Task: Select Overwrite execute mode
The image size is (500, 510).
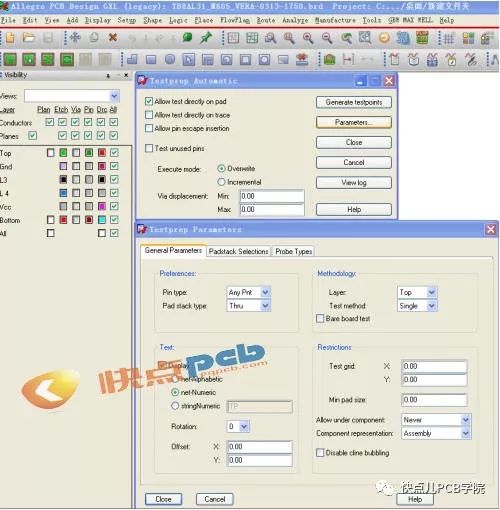Action: [221, 169]
